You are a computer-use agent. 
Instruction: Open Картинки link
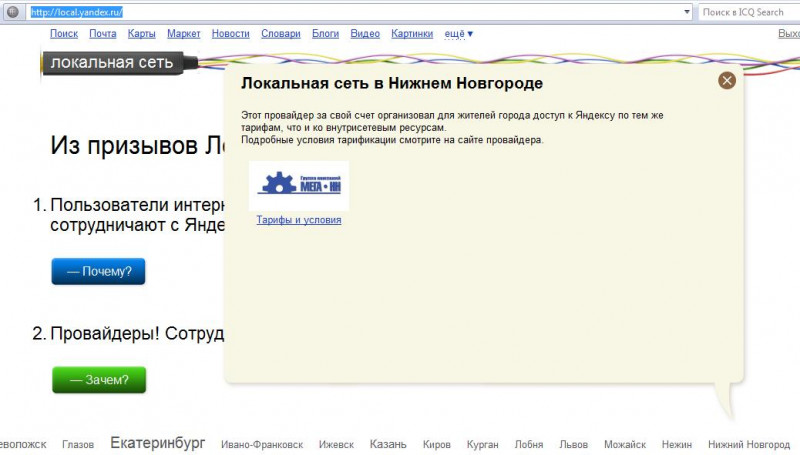click(x=412, y=34)
